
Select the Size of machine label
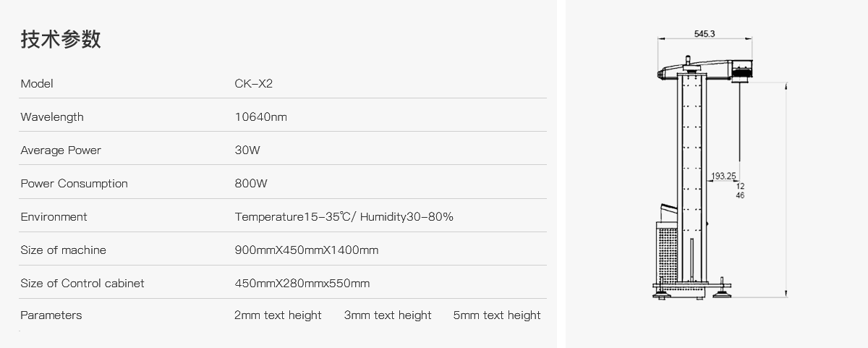(63, 250)
